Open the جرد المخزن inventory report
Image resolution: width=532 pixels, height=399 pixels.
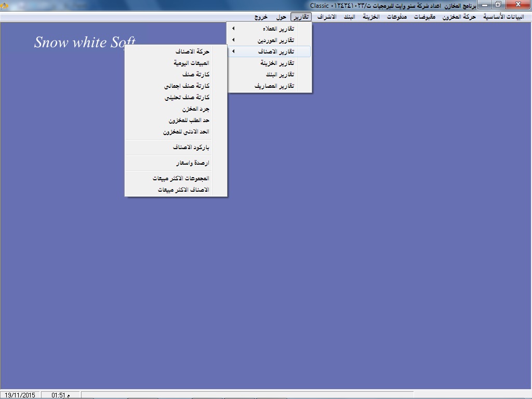coord(195,109)
